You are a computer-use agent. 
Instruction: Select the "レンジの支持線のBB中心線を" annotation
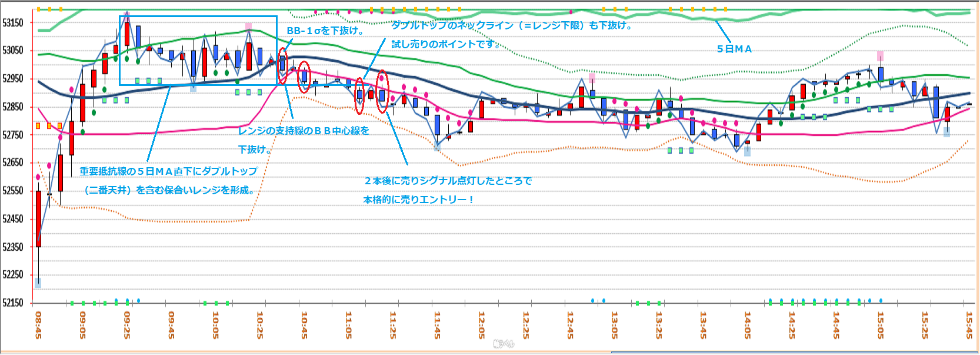(x=304, y=131)
